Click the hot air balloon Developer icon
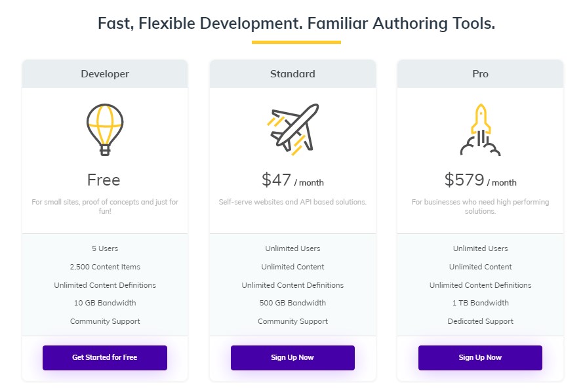The image size is (583, 392). point(105,129)
